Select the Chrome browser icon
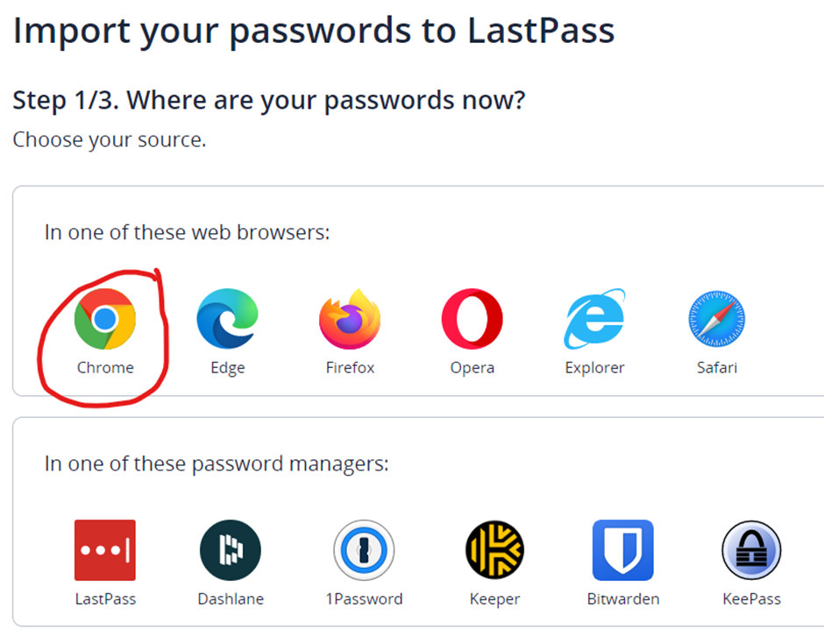The image size is (824, 644). (105, 319)
